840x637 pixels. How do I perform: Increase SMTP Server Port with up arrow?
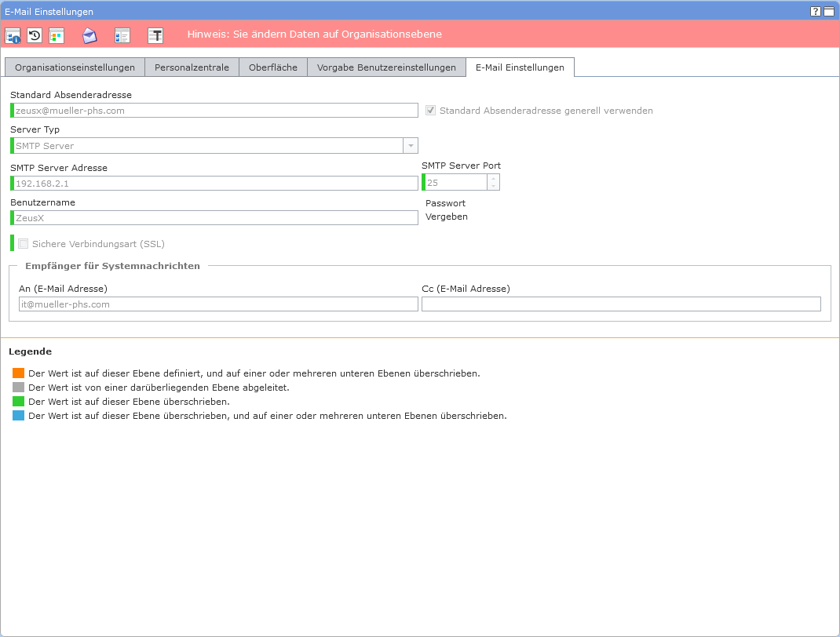[x=493, y=179]
